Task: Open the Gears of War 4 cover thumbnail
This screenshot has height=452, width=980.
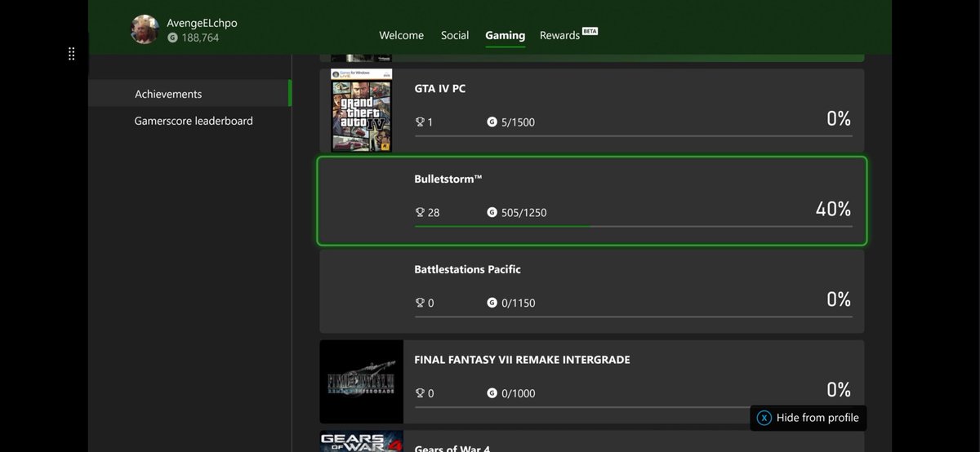Action: coord(361,441)
